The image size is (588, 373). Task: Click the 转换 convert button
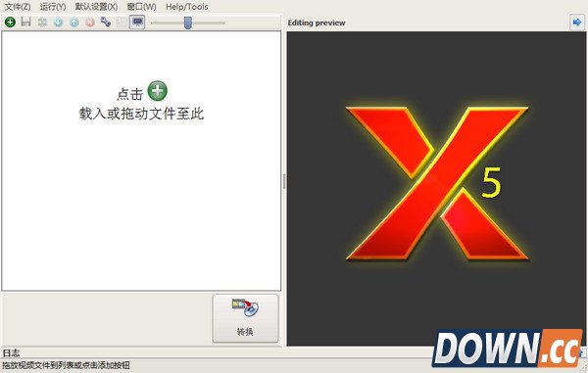click(x=245, y=318)
